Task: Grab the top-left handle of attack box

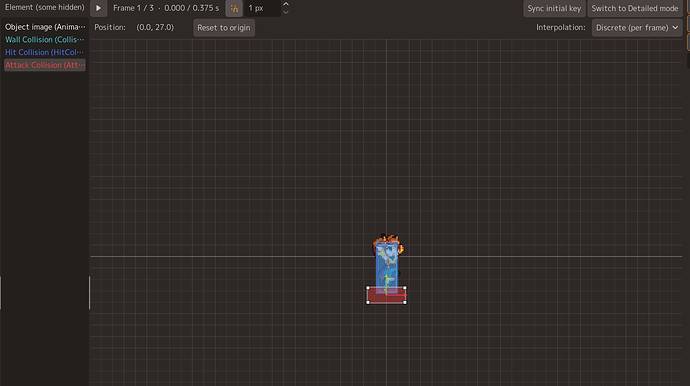Action: point(368,288)
